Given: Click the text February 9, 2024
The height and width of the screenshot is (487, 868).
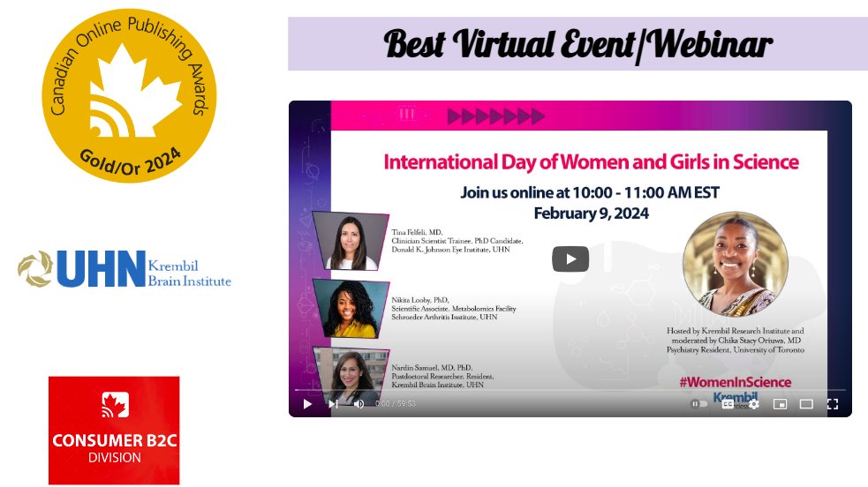Looking at the screenshot, I should [592, 214].
